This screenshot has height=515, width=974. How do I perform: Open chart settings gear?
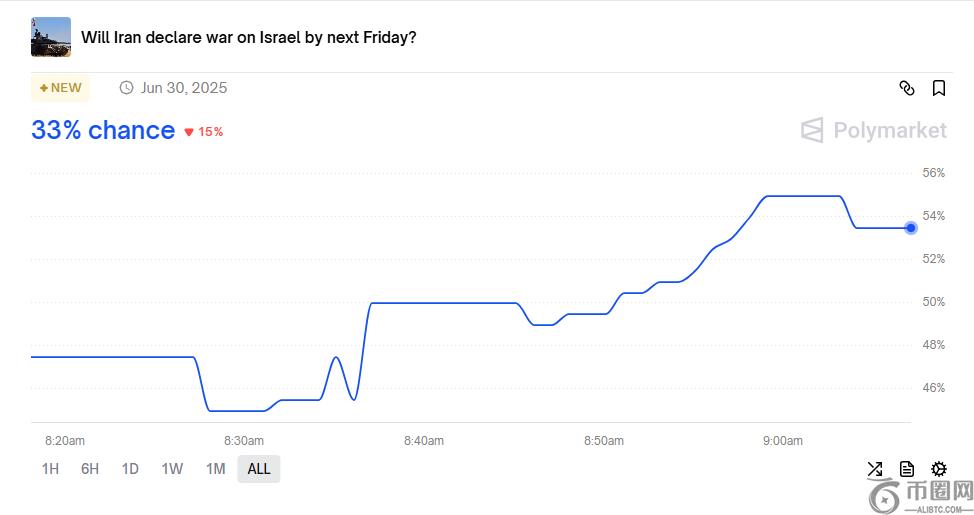point(939,469)
